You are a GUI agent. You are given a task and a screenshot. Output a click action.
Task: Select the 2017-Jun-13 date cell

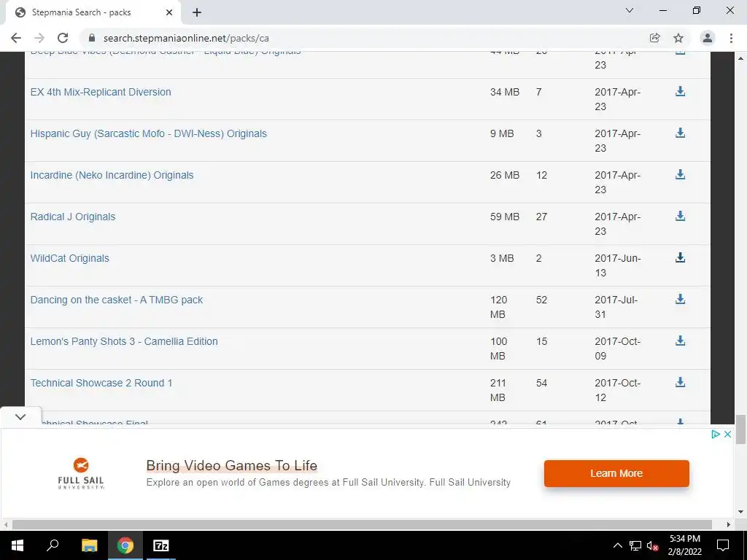617,265
